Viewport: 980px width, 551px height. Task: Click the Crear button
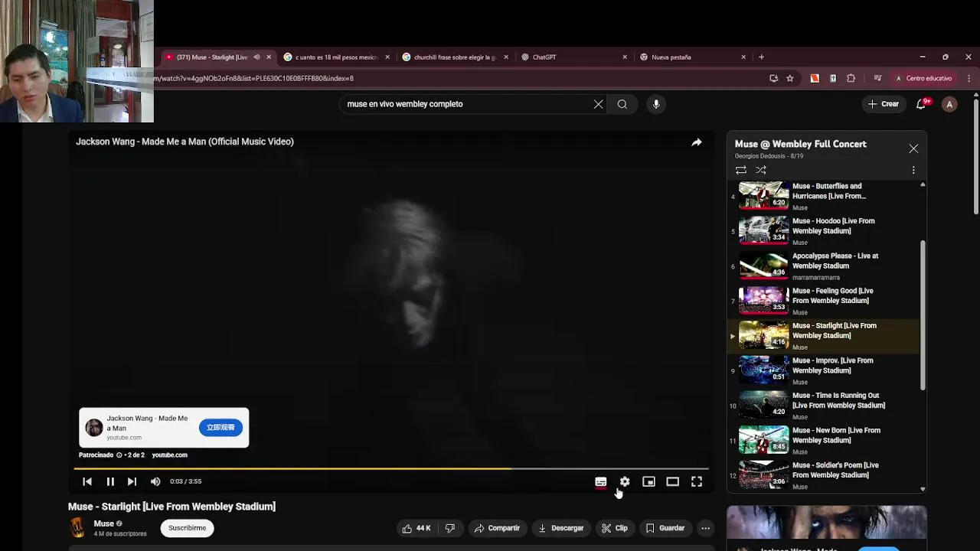click(883, 104)
